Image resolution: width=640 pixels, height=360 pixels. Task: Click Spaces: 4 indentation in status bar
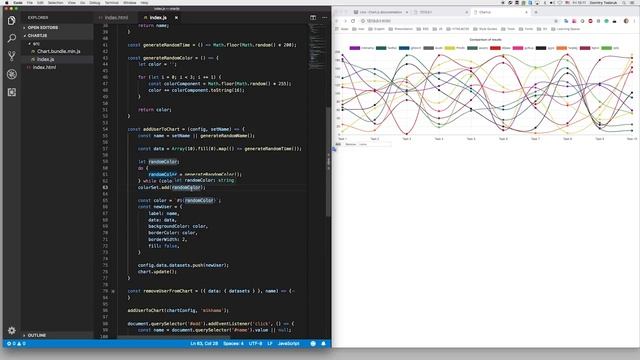pos(233,344)
